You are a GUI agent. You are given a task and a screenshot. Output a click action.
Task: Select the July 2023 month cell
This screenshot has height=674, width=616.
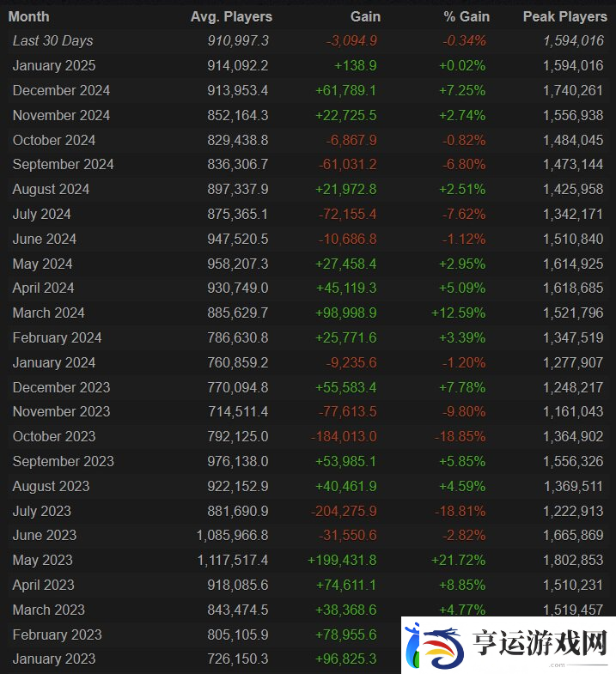tap(42, 512)
